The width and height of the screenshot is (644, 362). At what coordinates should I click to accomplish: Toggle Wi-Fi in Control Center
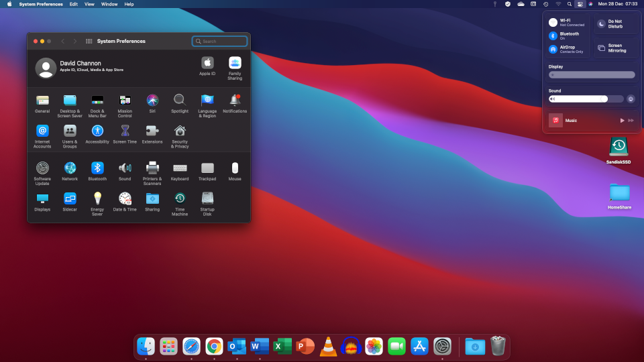point(553,23)
